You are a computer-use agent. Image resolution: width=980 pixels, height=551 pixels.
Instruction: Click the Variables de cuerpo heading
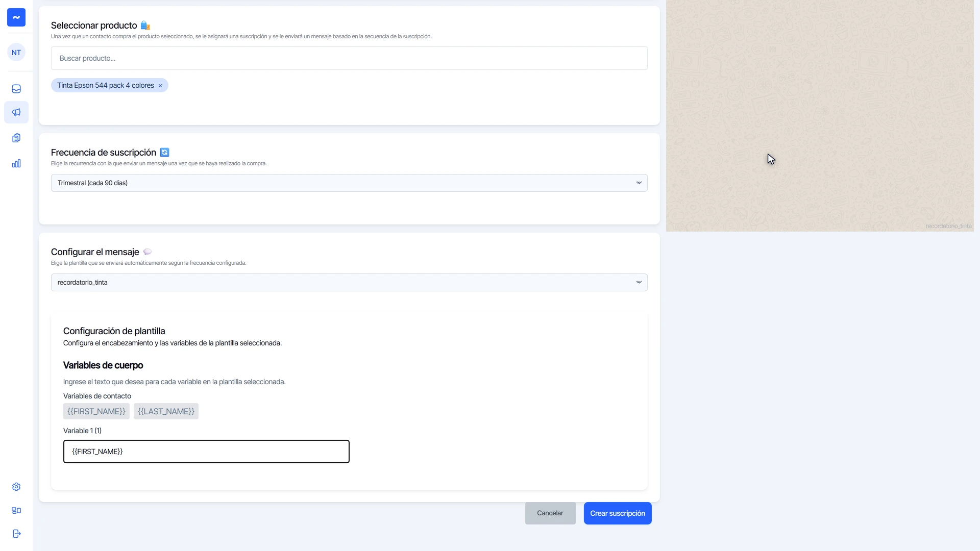tap(103, 365)
